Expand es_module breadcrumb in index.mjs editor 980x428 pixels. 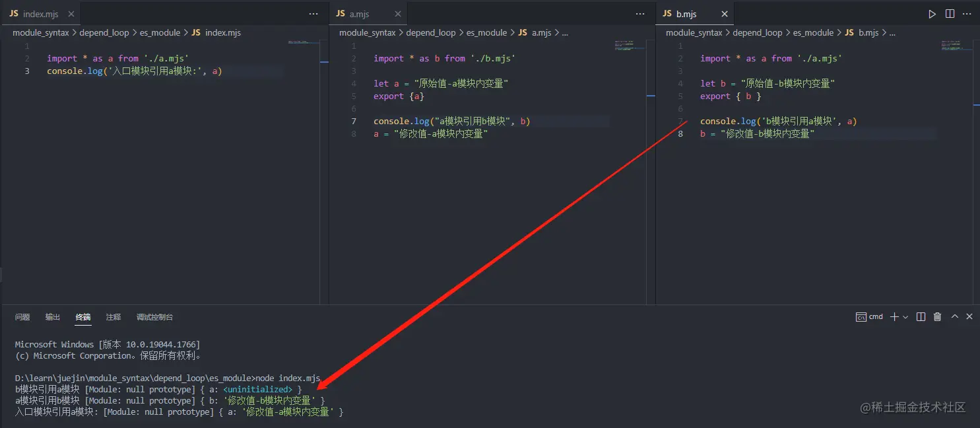pos(160,32)
